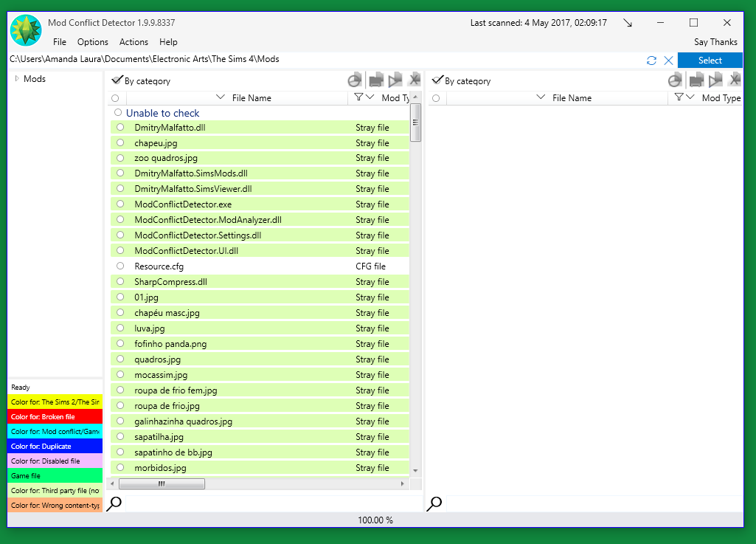Toggle the right panel By category checkbox
756x544 pixels.
click(x=437, y=80)
